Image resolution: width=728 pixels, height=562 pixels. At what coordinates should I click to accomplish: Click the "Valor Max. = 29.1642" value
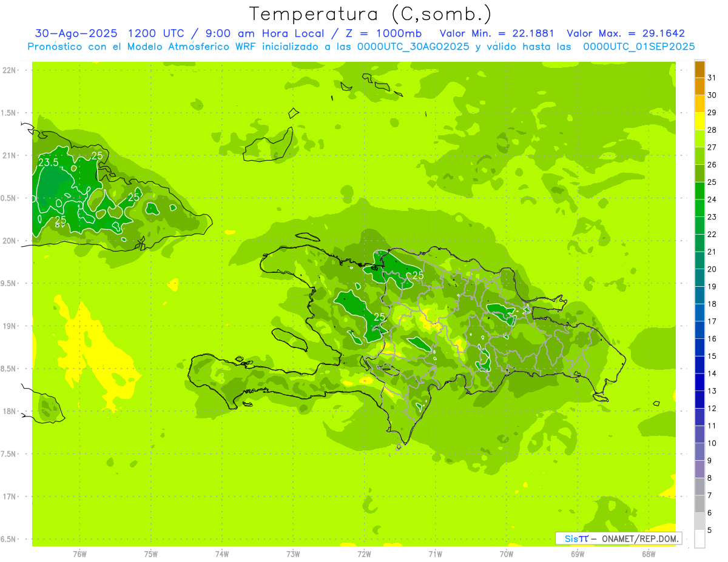[625, 33]
